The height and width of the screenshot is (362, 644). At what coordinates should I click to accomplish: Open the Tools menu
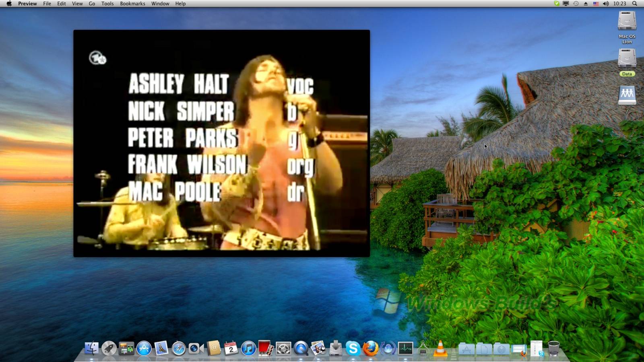coord(107,4)
